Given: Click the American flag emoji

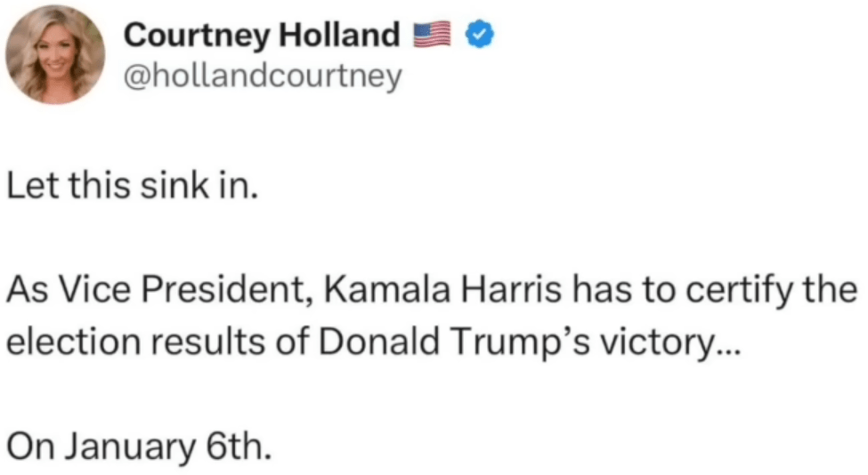Looking at the screenshot, I should click(432, 35).
